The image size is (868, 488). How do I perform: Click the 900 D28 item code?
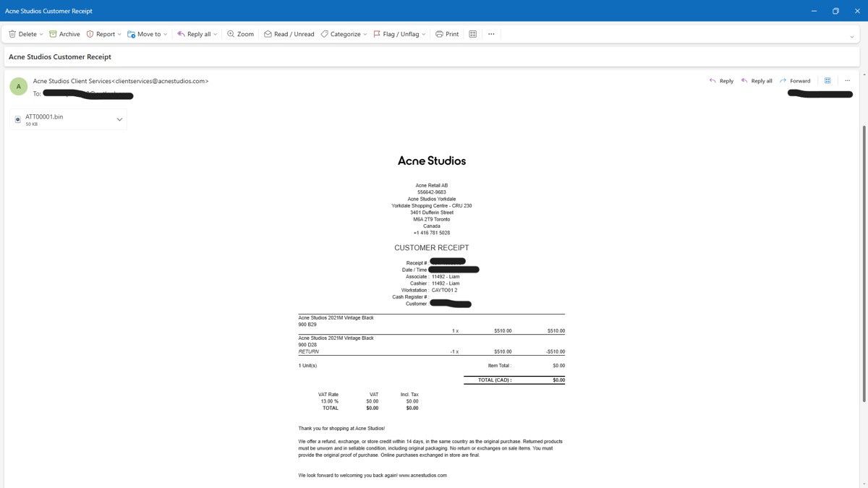pos(307,345)
